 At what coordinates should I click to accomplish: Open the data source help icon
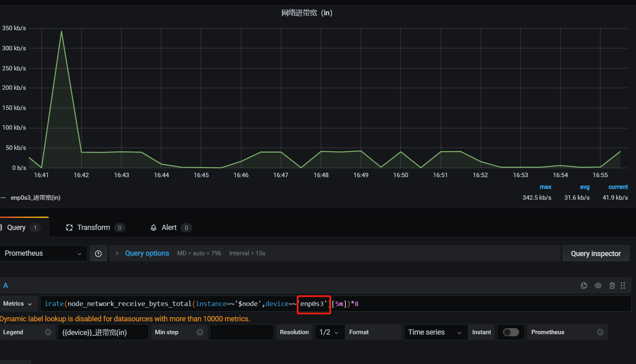pyautogui.click(x=98, y=254)
